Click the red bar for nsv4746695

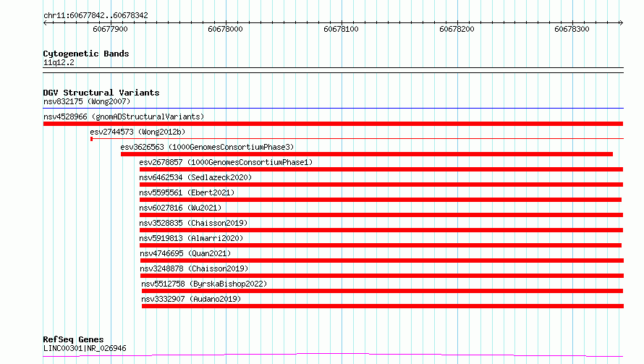coord(382,261)
